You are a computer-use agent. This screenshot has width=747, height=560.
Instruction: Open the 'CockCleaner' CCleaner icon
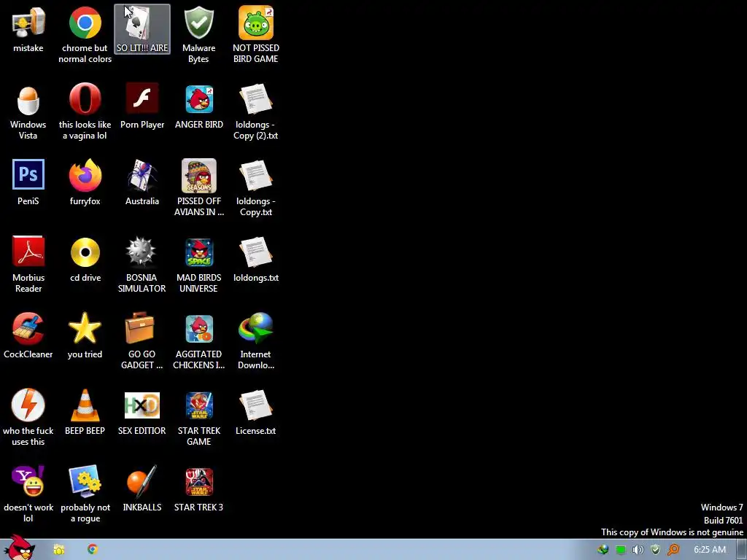[x=28, y=336]
